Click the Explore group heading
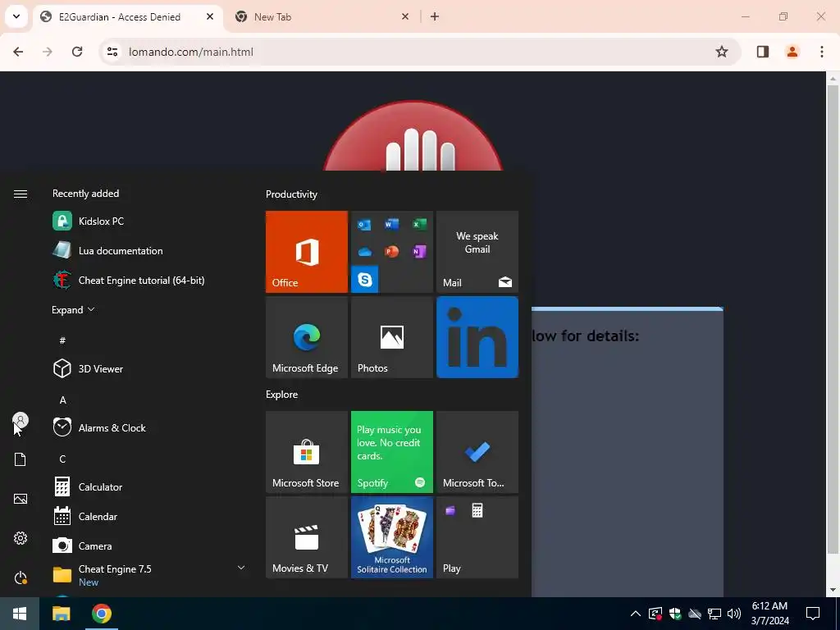 click(282, 395)
